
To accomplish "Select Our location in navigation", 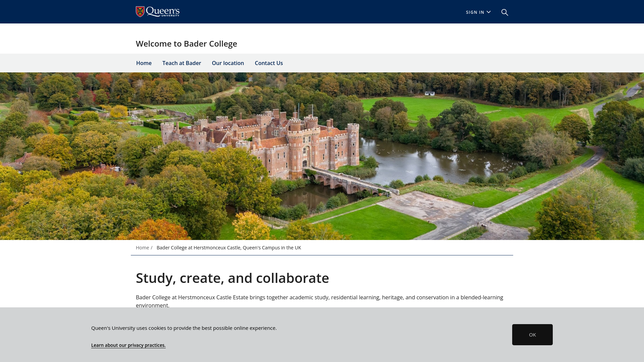I will 228,63.
